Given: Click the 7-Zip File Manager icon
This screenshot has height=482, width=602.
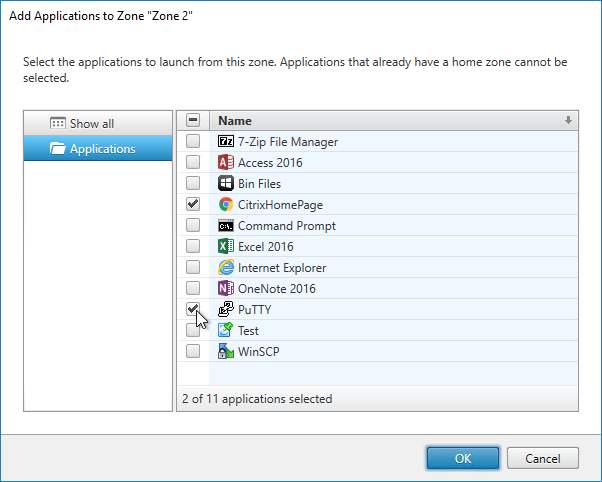Looking at the screenshot, I should [x=226, y=141].
